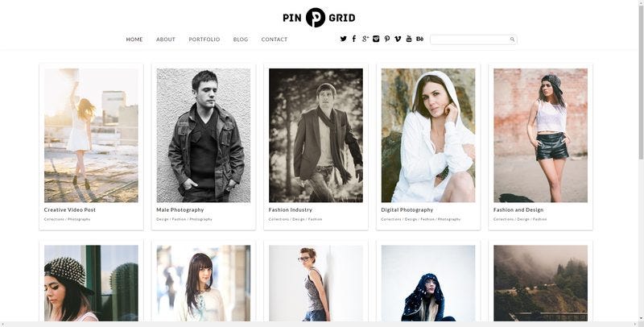This screenshot has height=327, width=644.
Task: Open the YouTube social icon
Action: point(409,39)
